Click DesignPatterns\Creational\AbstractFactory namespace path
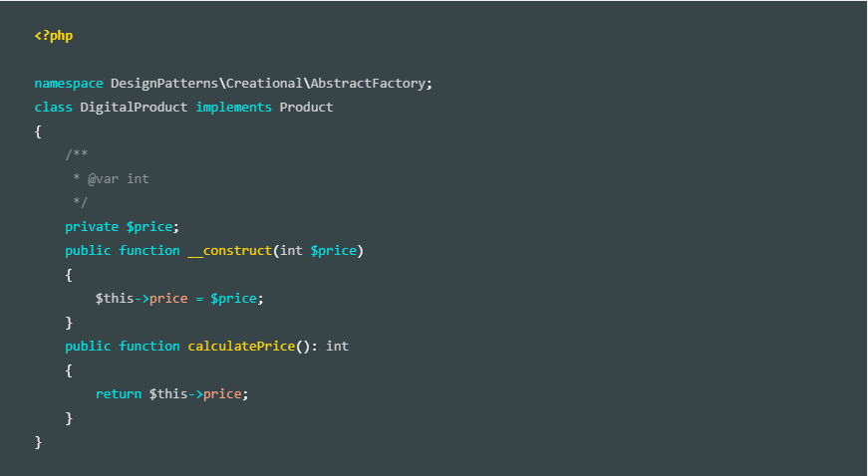This screenshot has width=868, height=476. coord(268,84)
